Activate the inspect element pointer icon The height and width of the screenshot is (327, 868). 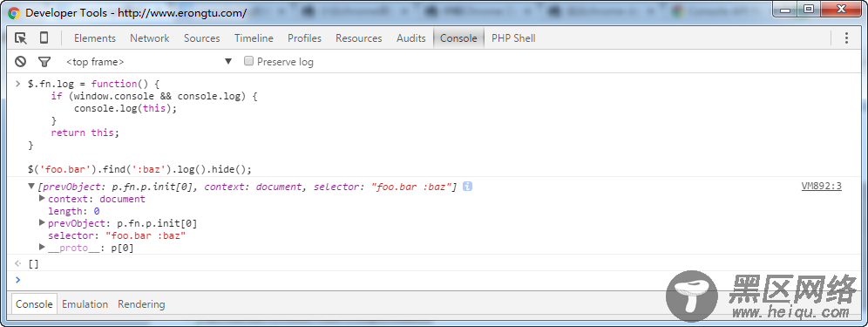coord(21,37)
